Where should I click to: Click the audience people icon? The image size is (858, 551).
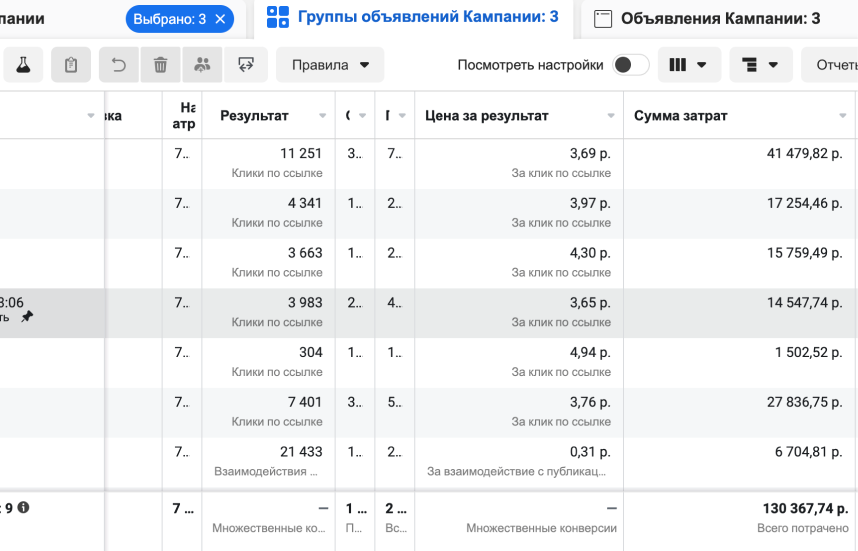point(202,65)
